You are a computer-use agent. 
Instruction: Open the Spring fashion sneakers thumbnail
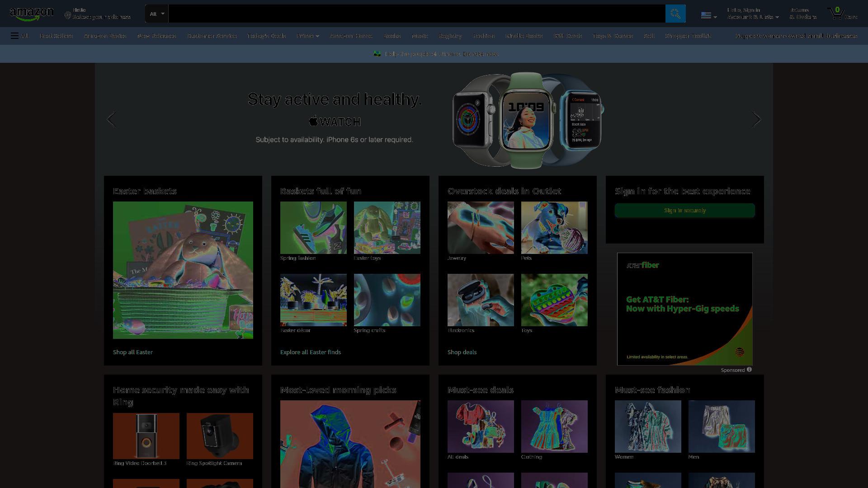[313, 228]
